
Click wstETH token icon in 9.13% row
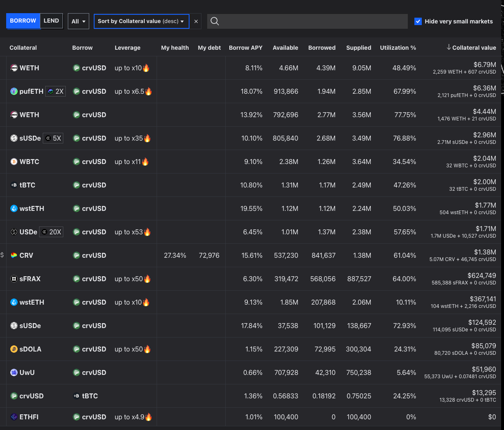pos(14,302)
